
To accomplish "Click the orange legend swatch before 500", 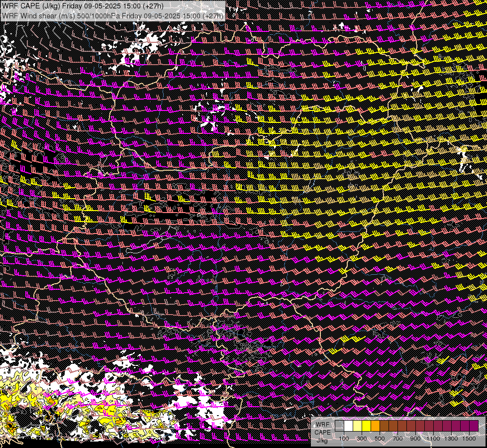I will [x=375, y=426].
